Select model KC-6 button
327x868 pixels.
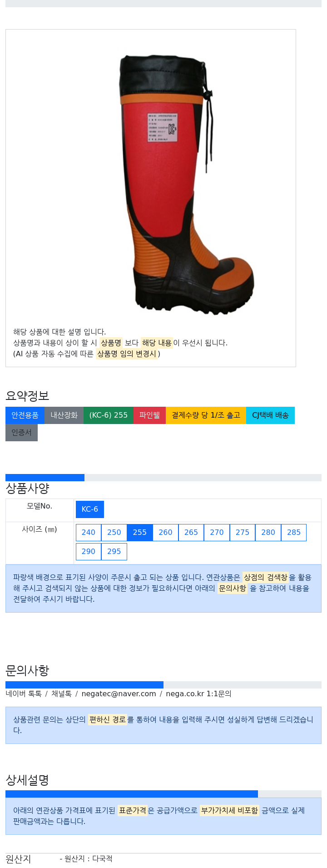pyautogui.click(x=90, y=509)
